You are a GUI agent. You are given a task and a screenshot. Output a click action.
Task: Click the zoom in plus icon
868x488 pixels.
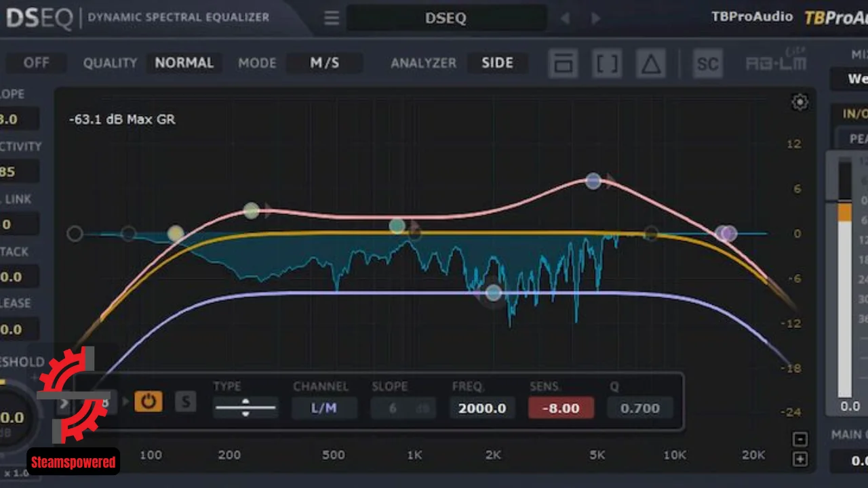(x=800, y=459)
